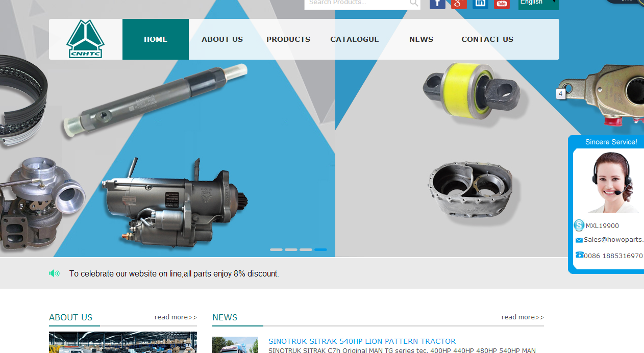Open the Google Plus icon
Image resolution: width=644 pixels, height=353 pixels.
(x=459, y=4)
